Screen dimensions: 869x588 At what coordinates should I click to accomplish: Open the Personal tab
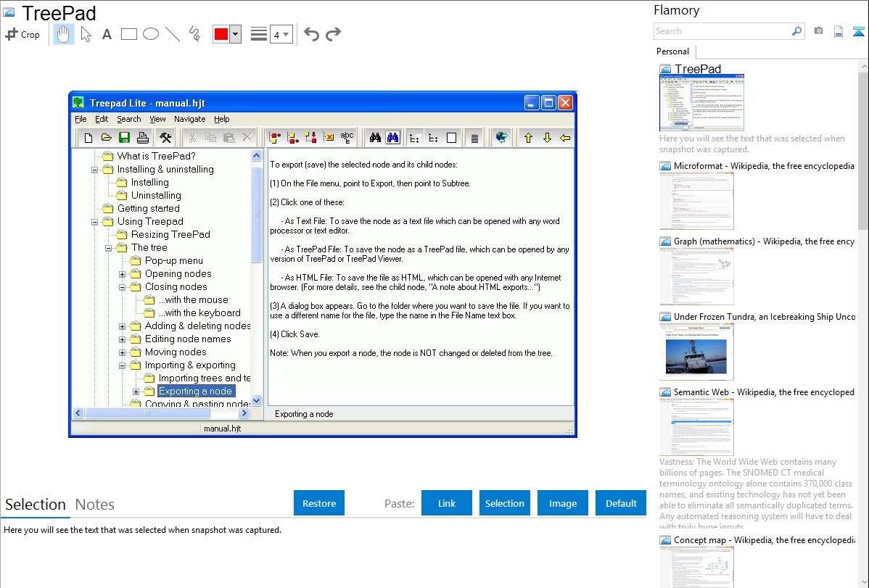[x=672, y=51]
